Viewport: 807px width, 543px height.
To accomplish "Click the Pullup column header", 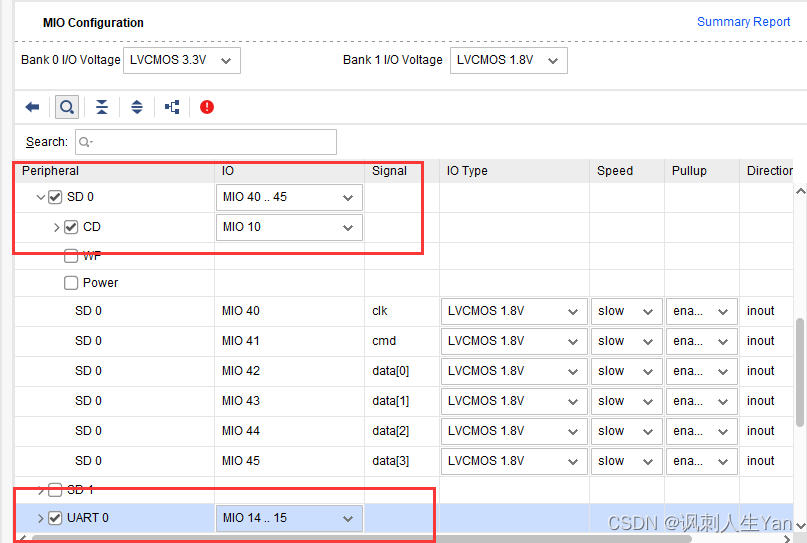I will click(702, 171).
